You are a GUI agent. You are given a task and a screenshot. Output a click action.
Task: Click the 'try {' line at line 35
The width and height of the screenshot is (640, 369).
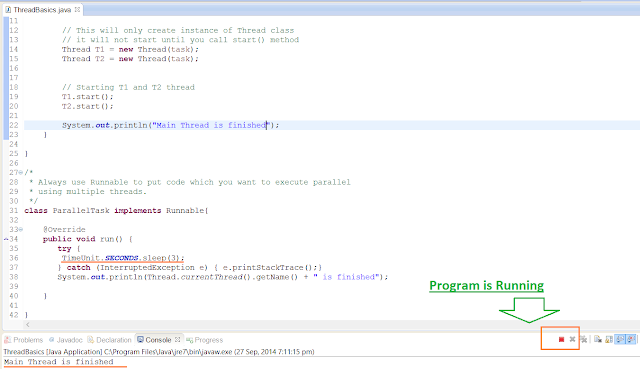[69, 249]
